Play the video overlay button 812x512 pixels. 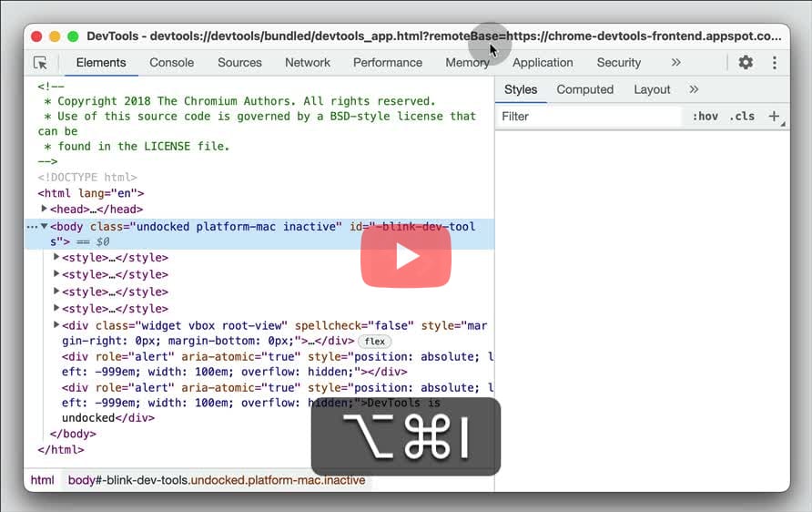(x=406, y=257)
